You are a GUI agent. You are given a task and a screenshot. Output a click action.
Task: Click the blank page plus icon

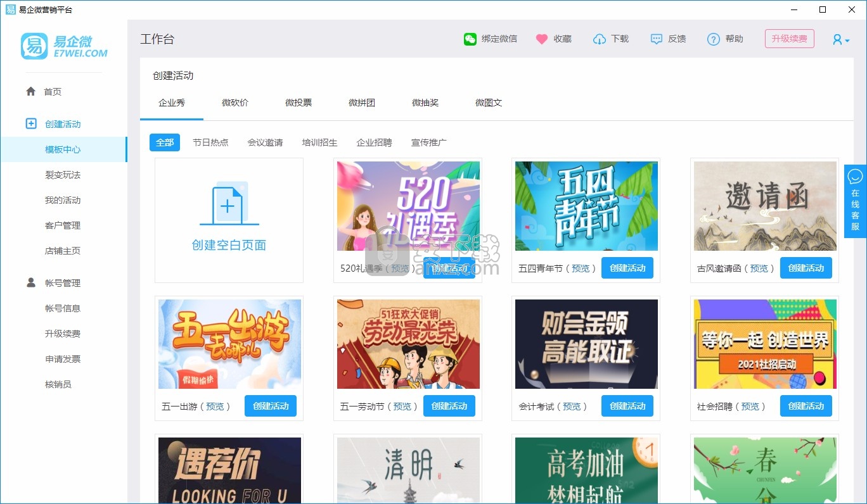[229, 203]
